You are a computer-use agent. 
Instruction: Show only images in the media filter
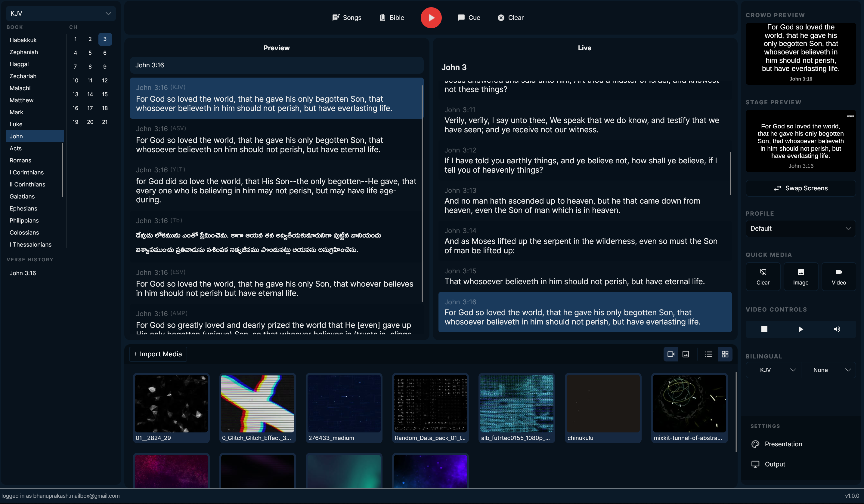coord(686,354)
